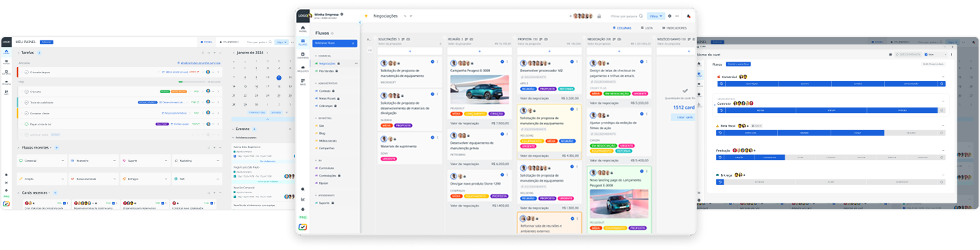Open the Filtros dropdown in Negociações
Image resolution: width=980 pixels, height=250 pixels.
click(x=656, y=16)
